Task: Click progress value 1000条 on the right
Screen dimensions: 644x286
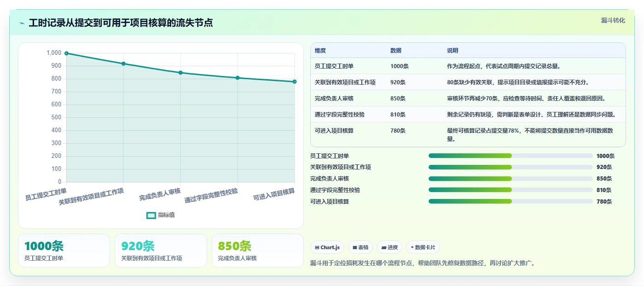Action: pyautogui.click(x=605, y=156)
